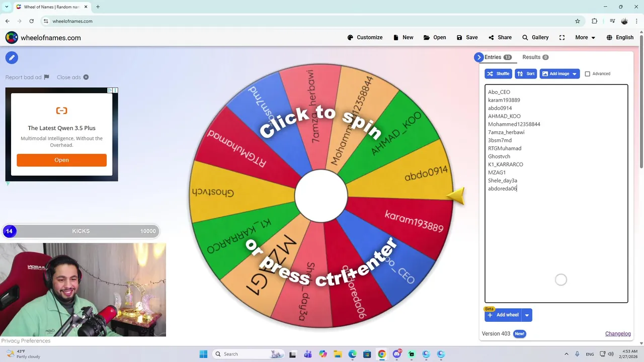This screenshot has width=644, height=362.
Task: Go back in browser history
Action: (7, 21)
